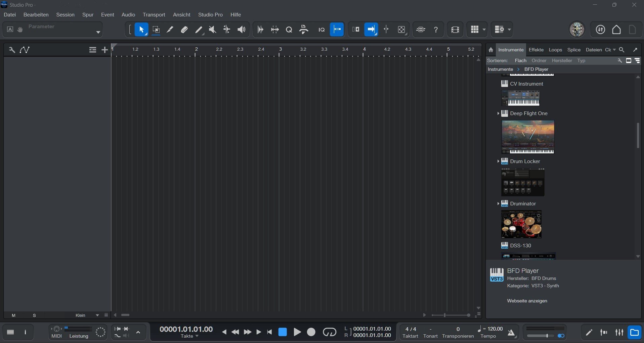
Task: Open the Datei menu
Action: 10,15
